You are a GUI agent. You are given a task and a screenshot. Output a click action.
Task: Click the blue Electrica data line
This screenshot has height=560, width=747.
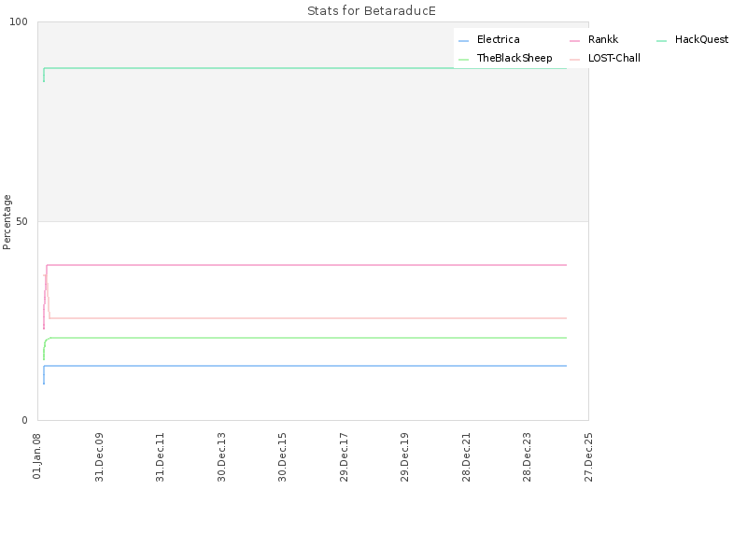pyautogui.click(x=305, y=366)
